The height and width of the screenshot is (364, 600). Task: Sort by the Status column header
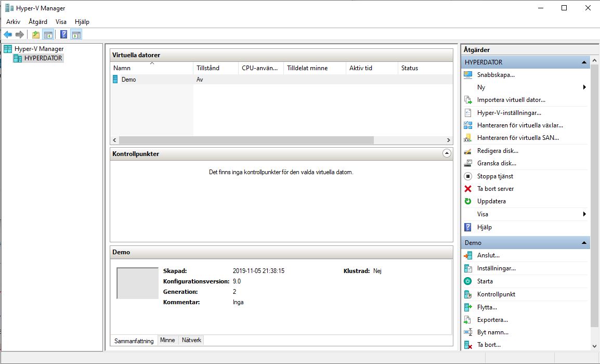425,68
